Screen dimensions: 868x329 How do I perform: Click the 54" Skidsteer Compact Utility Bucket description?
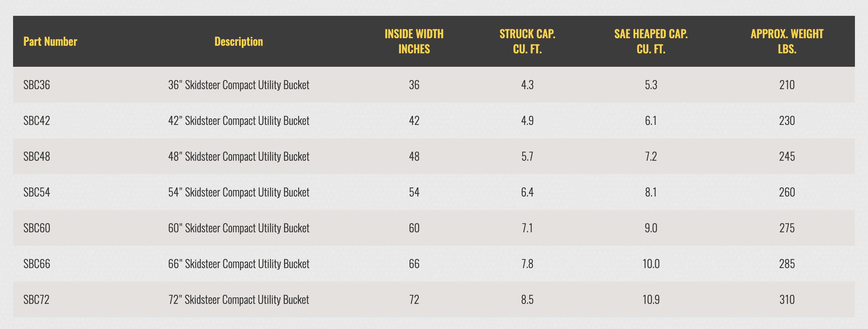coord(239,192)
